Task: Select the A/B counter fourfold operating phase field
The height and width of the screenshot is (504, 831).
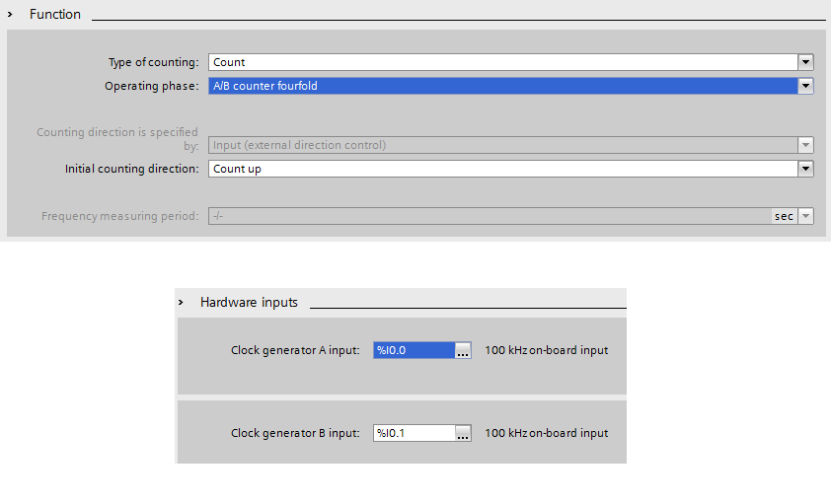Action: tap(503, 86)
